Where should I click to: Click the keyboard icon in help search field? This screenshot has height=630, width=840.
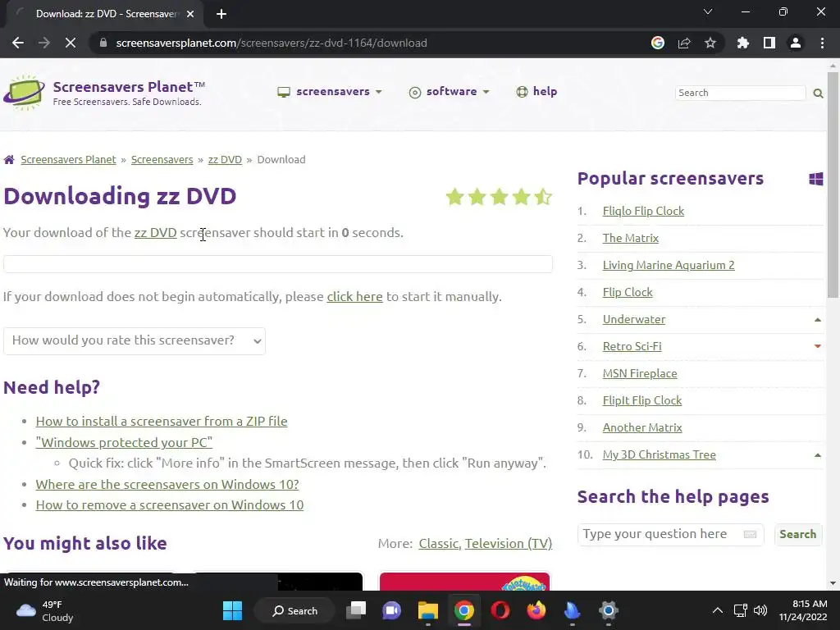[x=750, y=534]
